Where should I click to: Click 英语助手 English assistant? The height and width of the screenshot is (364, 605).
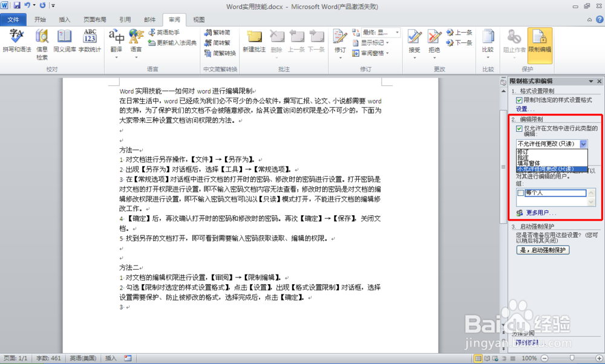[164, 33]
